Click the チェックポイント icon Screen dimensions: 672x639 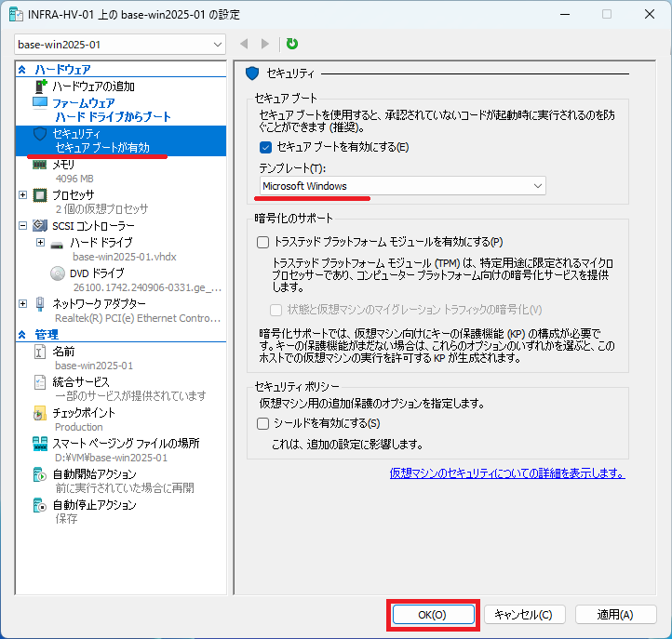pyautogui.click(x=40, y=413)
